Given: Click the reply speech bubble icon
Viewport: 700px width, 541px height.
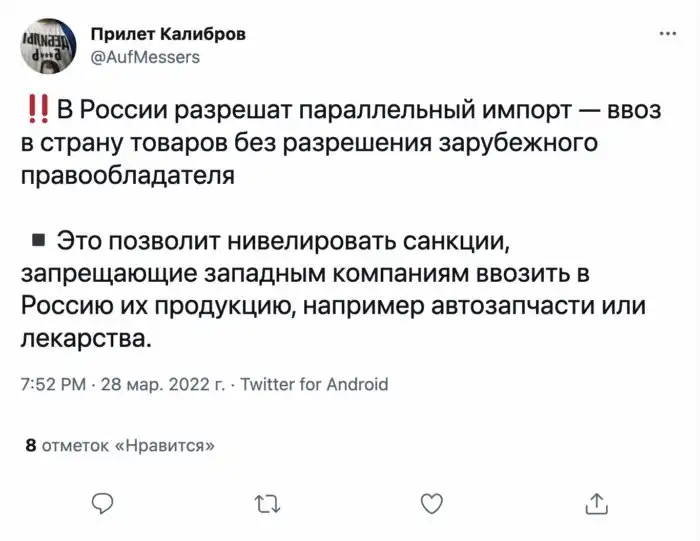Looking at the screenshot, I should click(102, 503).
